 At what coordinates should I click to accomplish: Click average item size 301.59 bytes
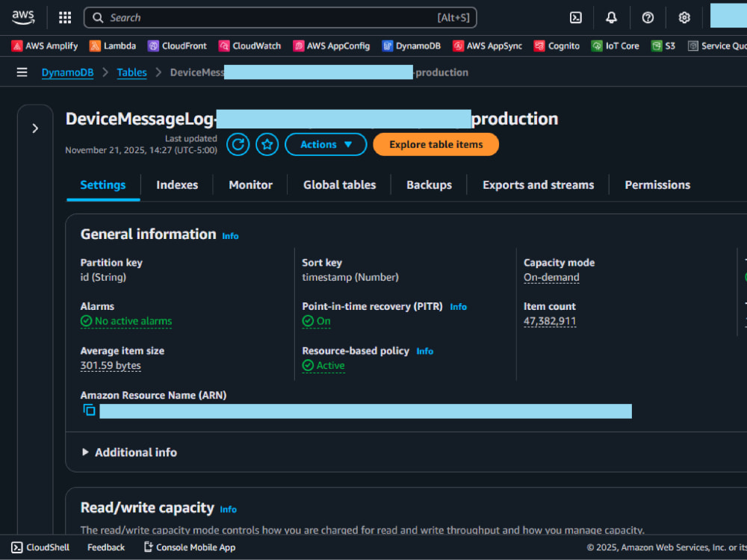click(111, 365)
